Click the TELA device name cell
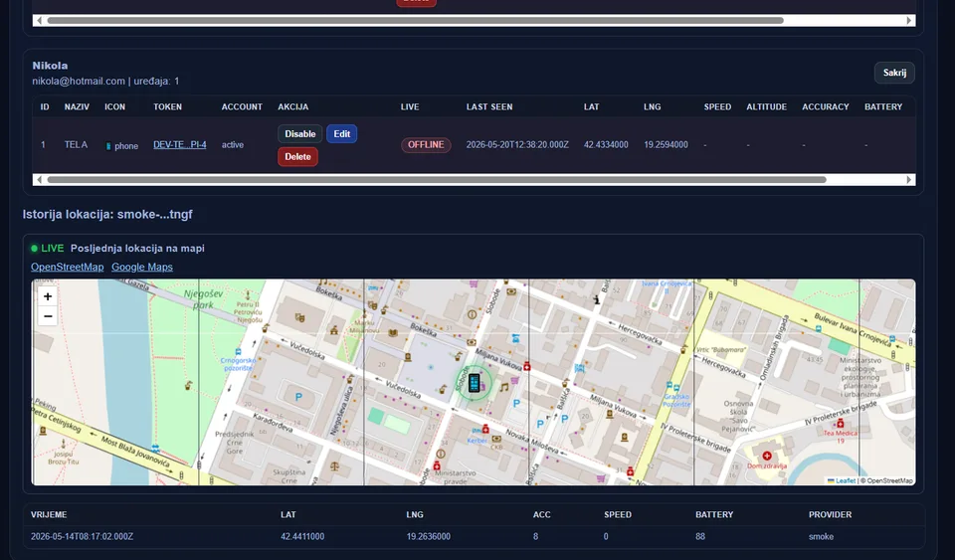The height and width of the screenshot is (560, 955). [x=77, y=145]
